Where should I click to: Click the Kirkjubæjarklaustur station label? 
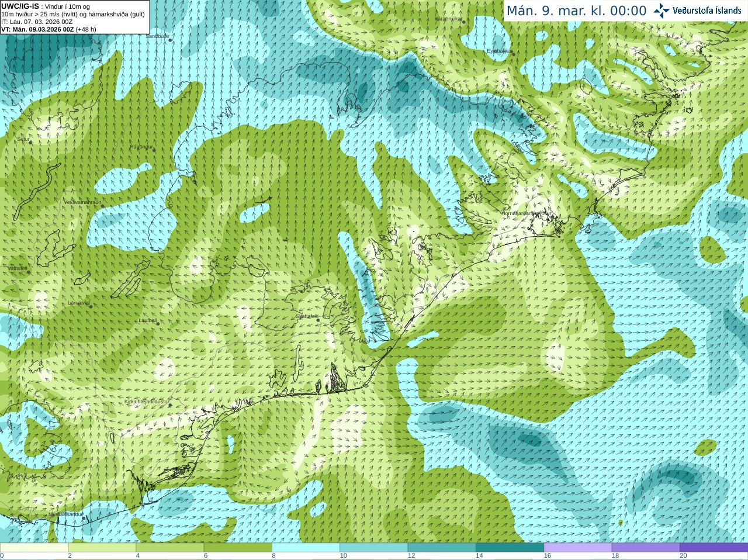147,402
